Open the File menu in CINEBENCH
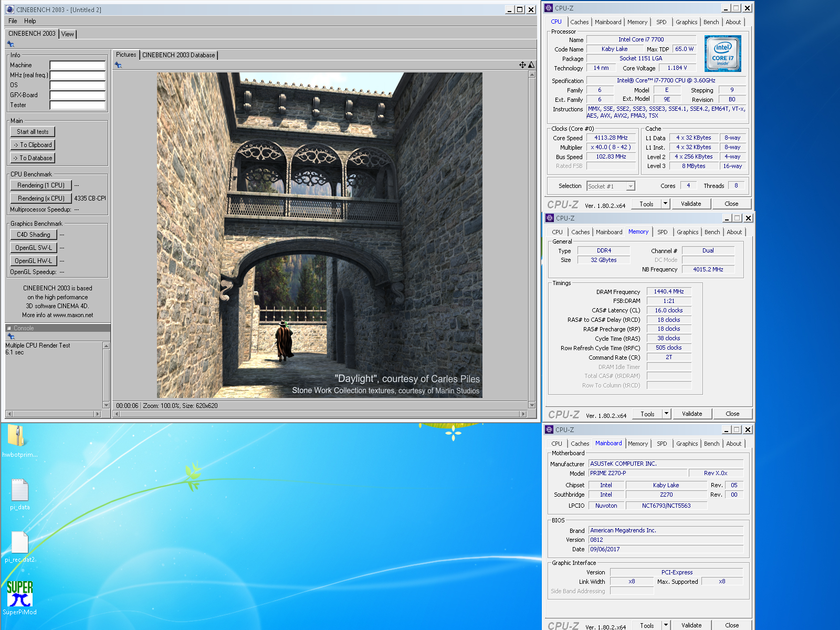The height and width of the screenshot is (630, 840). coord(13,21)
